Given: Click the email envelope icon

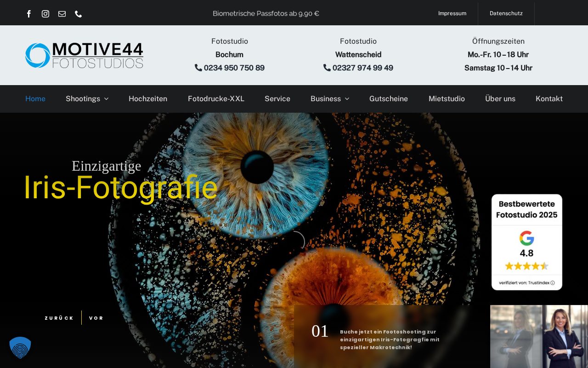Looking at the screenshot, I should 62,14.
